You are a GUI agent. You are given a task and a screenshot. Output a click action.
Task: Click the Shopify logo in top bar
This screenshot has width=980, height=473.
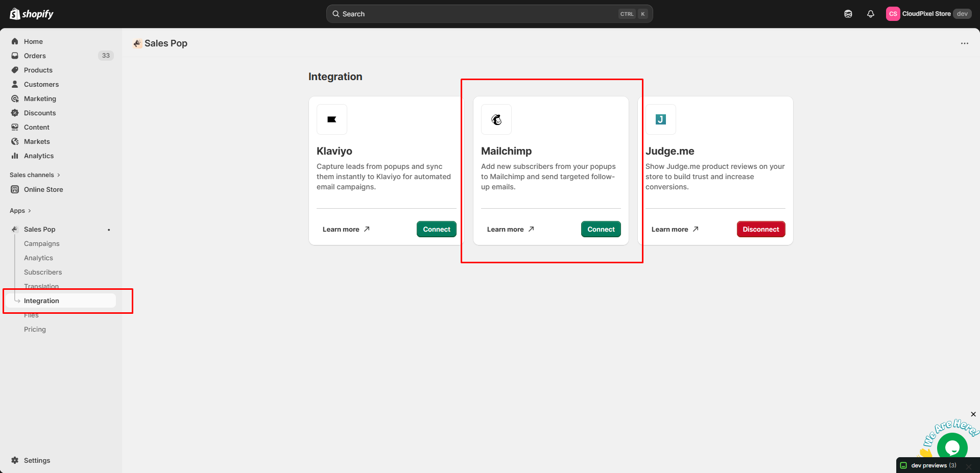(x=32, y=14)
